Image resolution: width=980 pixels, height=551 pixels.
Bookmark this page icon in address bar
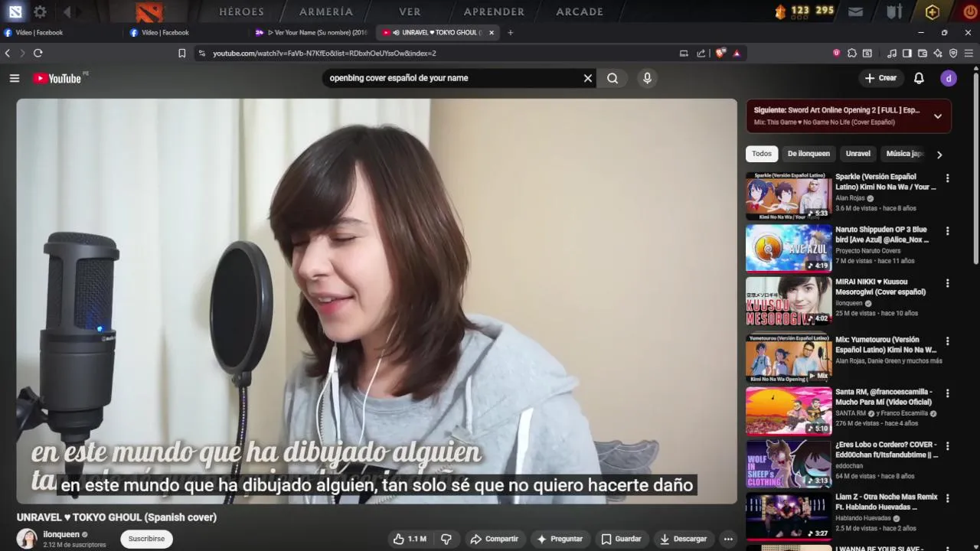click(x=181, y=53)
